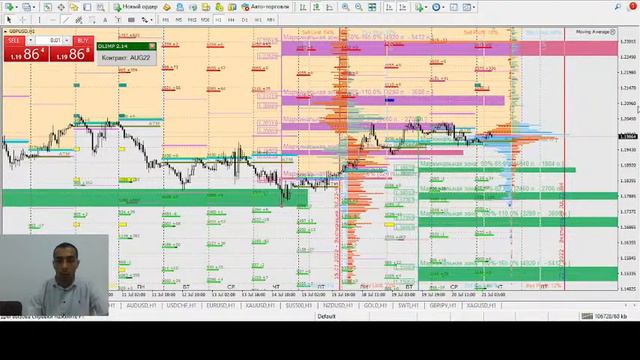640x360 pixels.
Task: Toggle the Авто-торговля button
Action: point(265,7)
